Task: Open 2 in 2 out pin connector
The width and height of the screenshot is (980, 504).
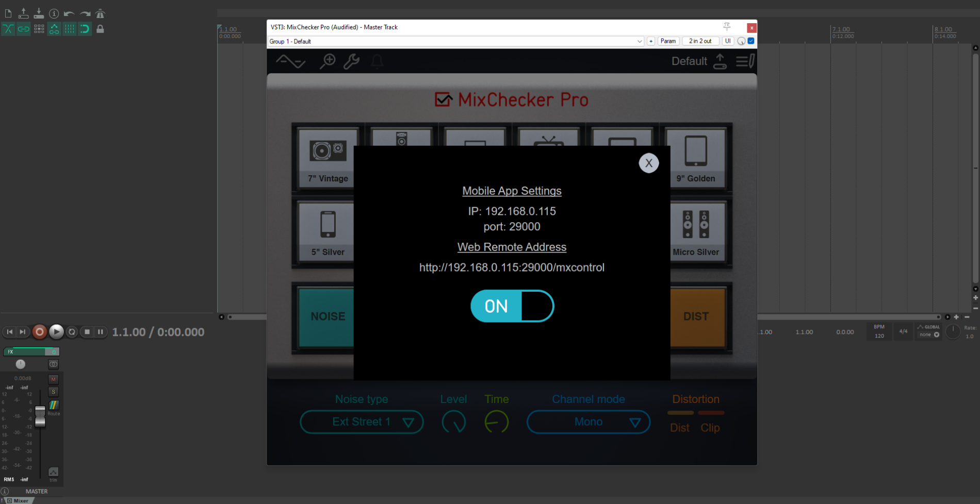Action: tap(700, 41)
